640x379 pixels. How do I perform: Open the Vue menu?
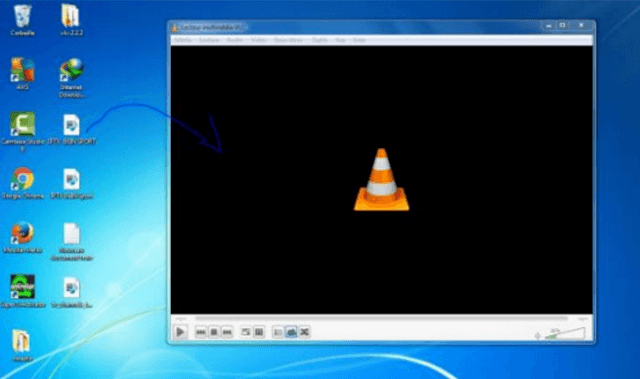pos(340,40)
